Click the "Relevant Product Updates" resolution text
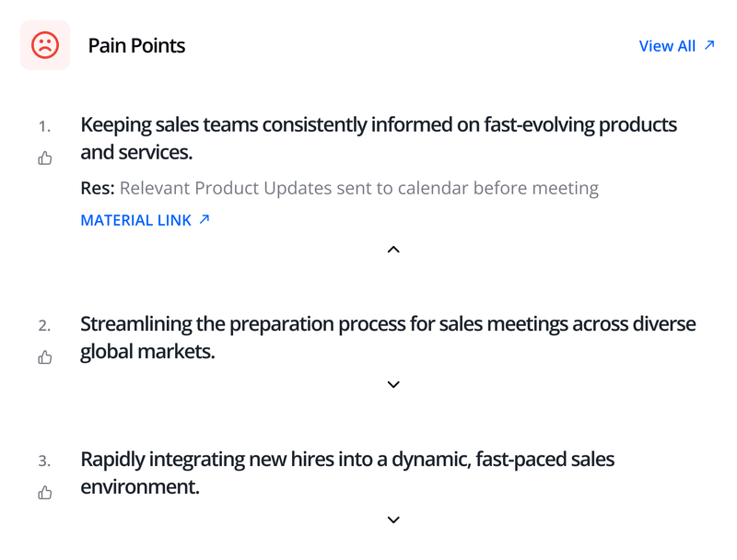The height and width of the screenshot is (560, 737). coord(358,189)
